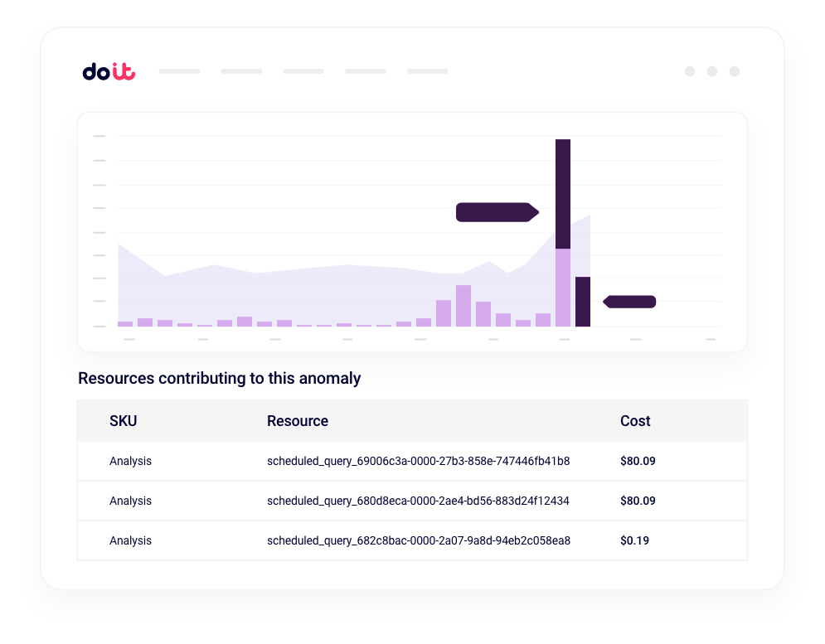Sort by the Resource column header
Screen dimensions: 825x644
click(x=298, y=421)
